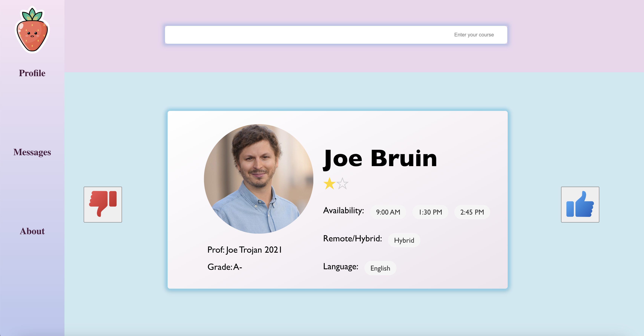Click the Grade: A- text
The width and height of the screenshot is (644, 336).
pos(225,267)
